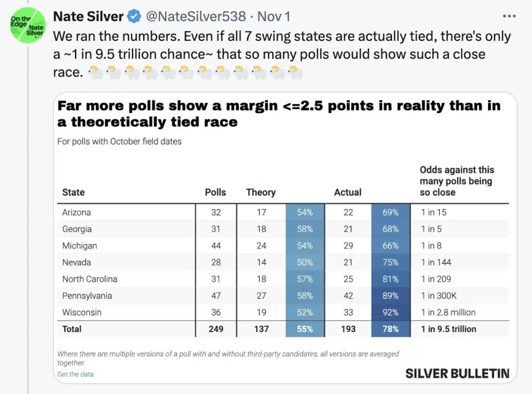Open the tweet's three-dot more menu
Screen dimensions: 532x394
[x=509, y=16]
